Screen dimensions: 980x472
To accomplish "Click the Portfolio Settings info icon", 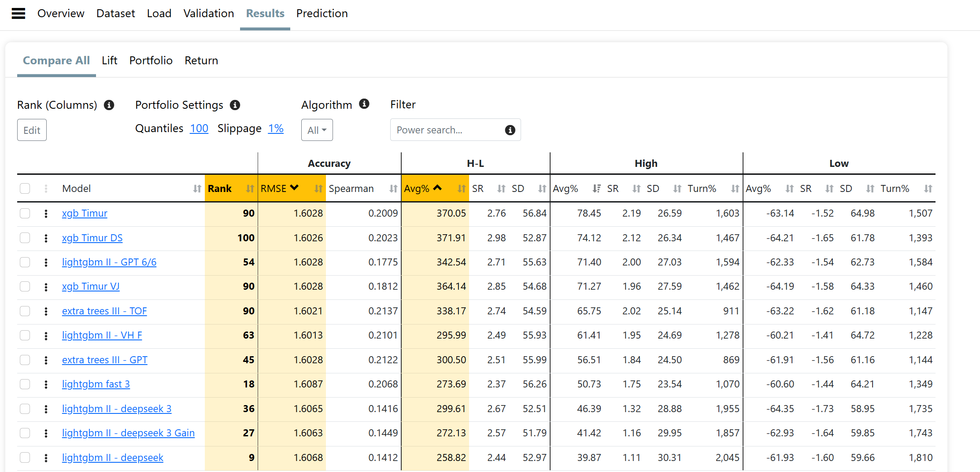I will tap(235, 105).
